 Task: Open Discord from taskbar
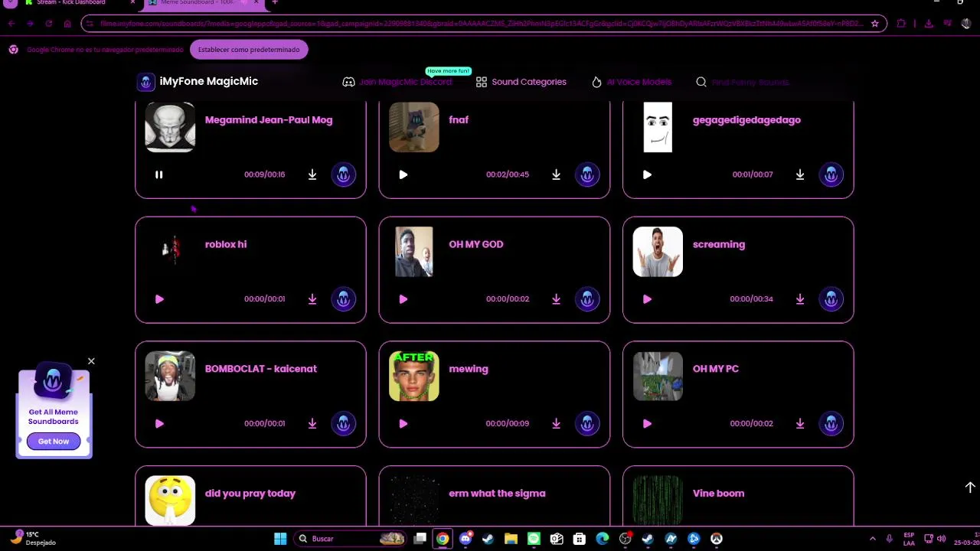pos(465,539)
